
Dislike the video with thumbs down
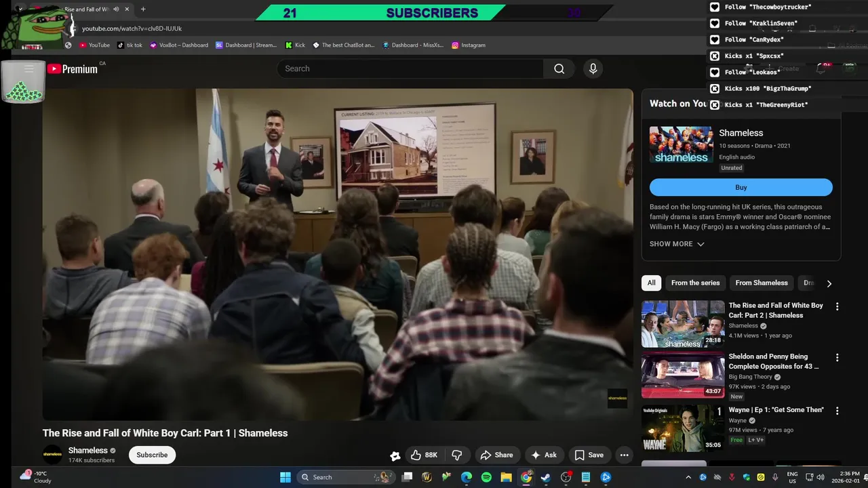coord(457,455)
